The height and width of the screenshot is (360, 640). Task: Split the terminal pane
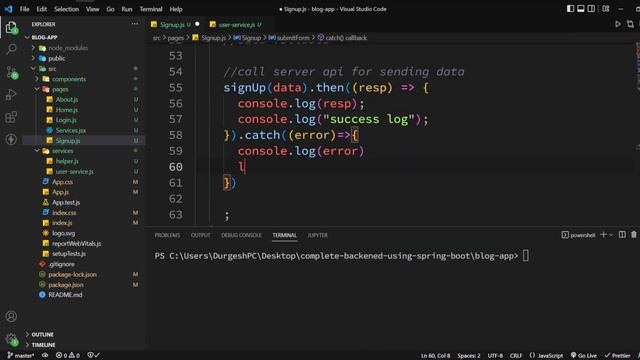[622, 235]
